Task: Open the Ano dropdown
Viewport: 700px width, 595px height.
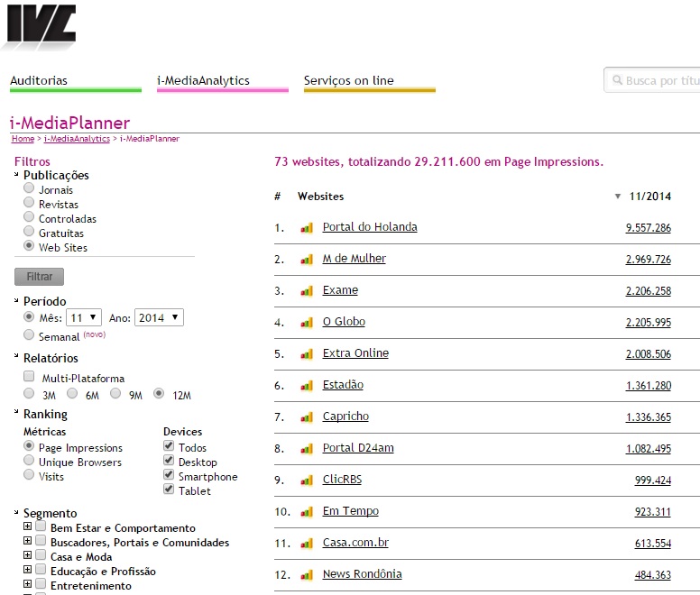Action: [x=159, y=317]
